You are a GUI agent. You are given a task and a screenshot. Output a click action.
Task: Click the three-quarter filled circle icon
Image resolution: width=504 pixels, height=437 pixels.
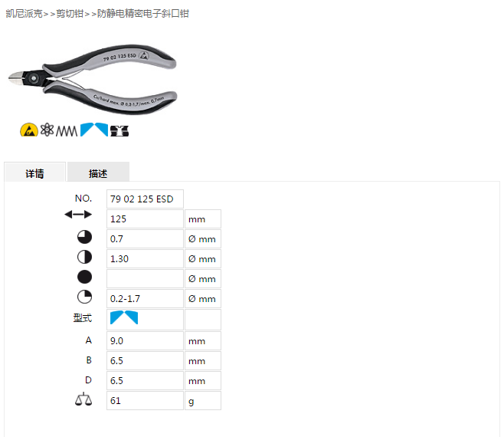coord(84,237)
